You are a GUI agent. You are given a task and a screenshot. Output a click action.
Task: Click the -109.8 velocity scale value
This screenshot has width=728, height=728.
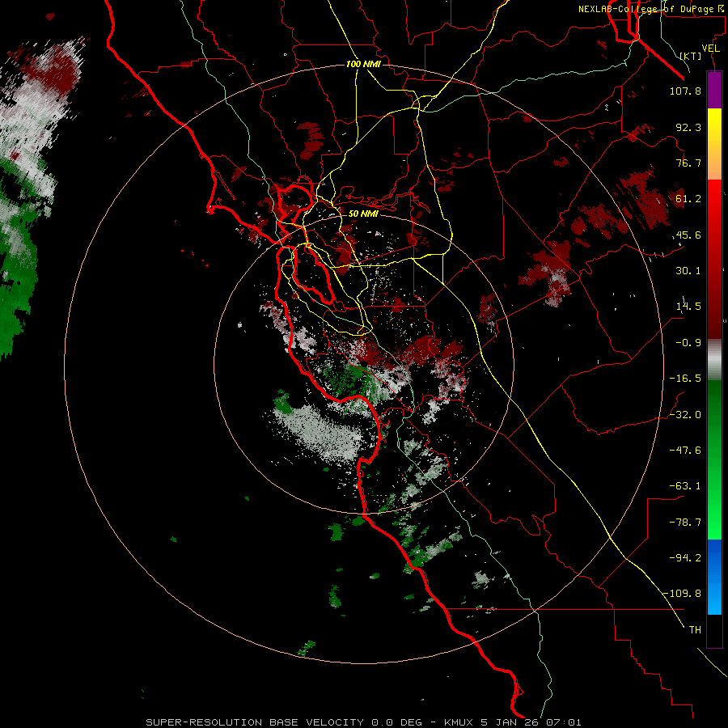(x=683, y=594)
